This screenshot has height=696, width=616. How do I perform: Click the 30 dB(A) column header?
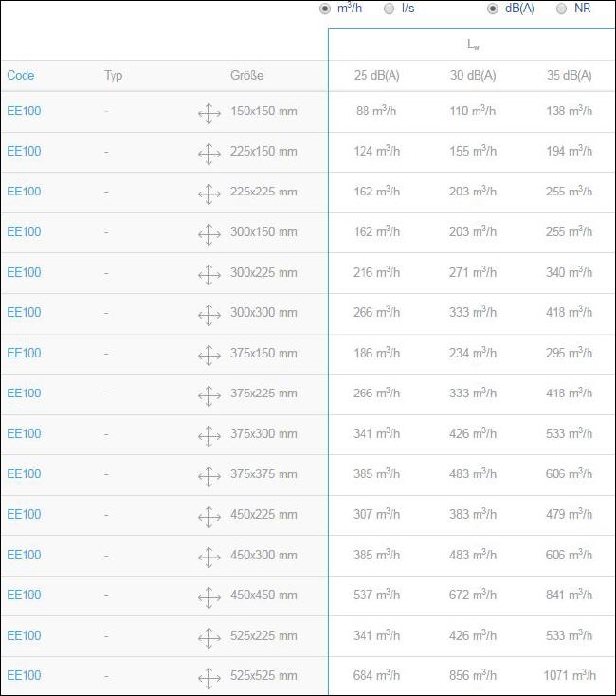pos(473,76)
